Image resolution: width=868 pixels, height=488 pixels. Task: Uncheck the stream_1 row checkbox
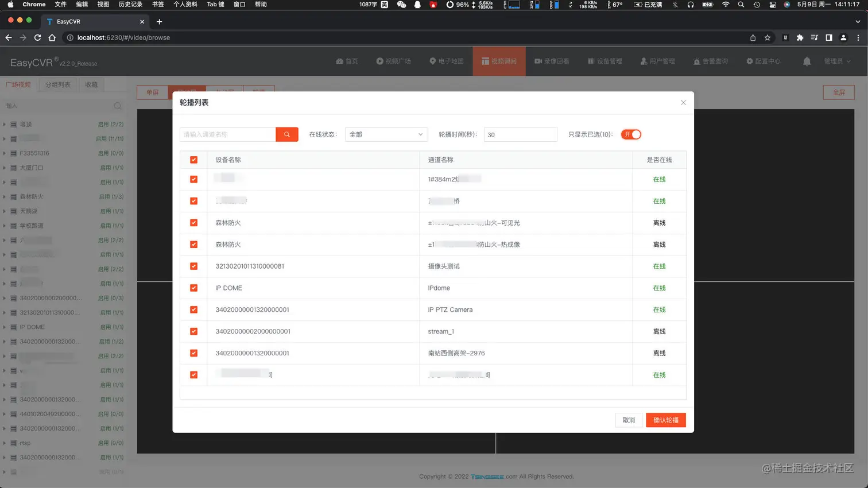[x=193, y=332]
